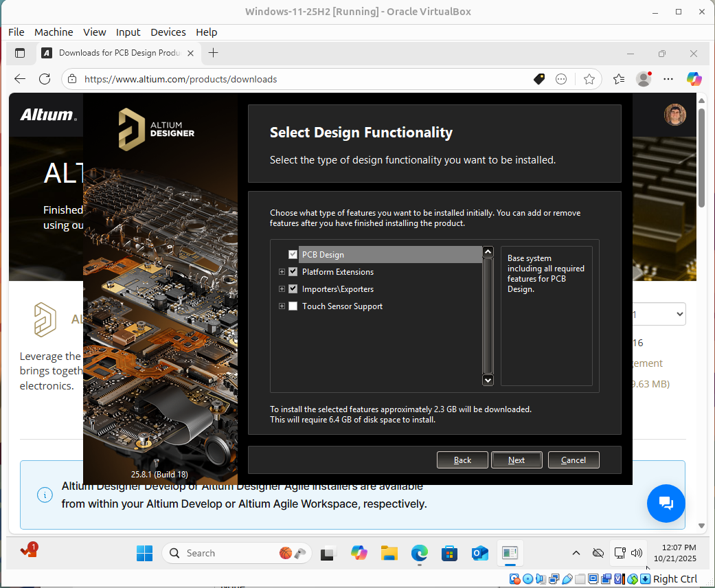Uncheck the Platform Extensions feature
Viewport: 715px width, 588px height.
click(x=293, y=271)
